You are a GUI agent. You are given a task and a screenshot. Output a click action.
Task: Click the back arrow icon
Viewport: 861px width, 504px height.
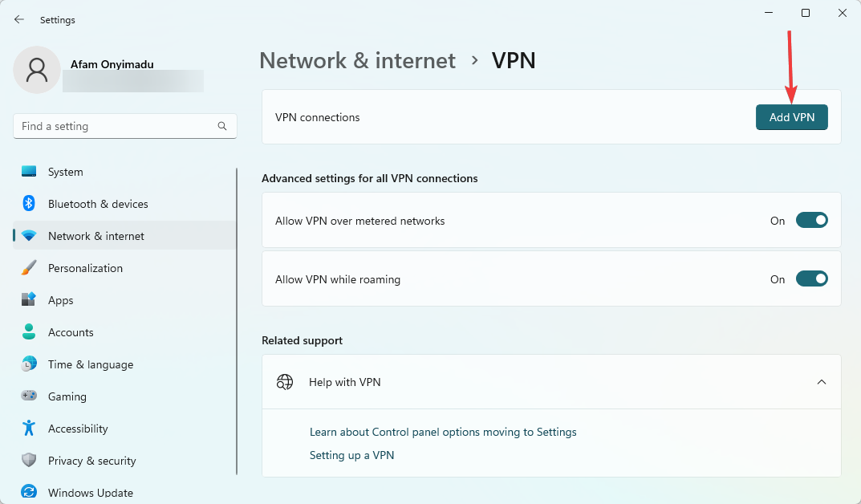(19, 20)
